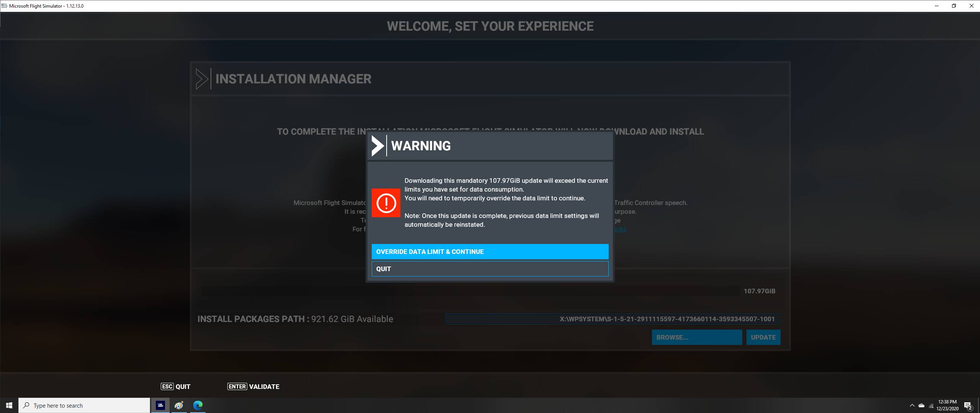Screen dimensions: 980x413
Task: Click the chevron icon beside WARNING title
Action: click(x=378, y=146)
